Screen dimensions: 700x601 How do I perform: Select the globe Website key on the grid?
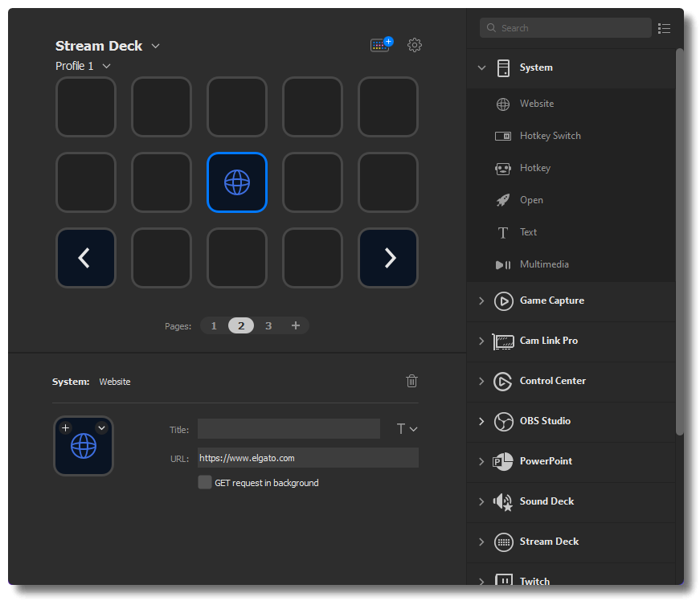pos(237,182)
